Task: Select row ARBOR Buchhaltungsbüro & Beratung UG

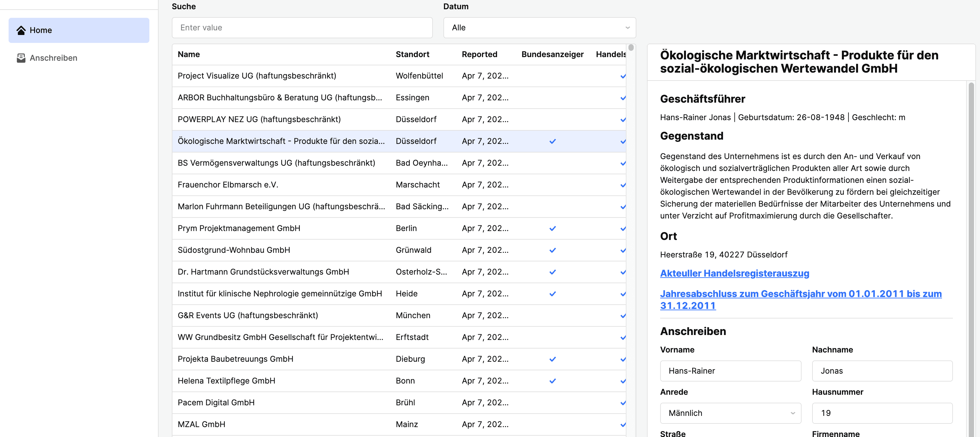Action: click(x=399, y=98)
